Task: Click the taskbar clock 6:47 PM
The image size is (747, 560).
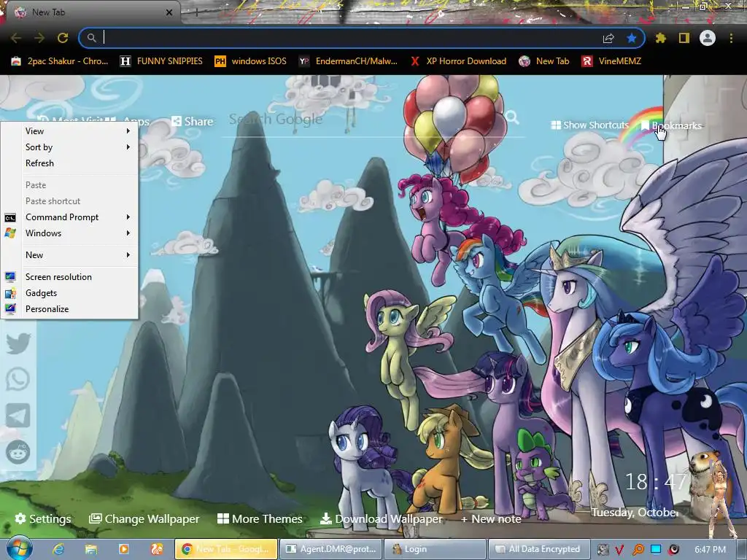Action: [x=710, y=550]
